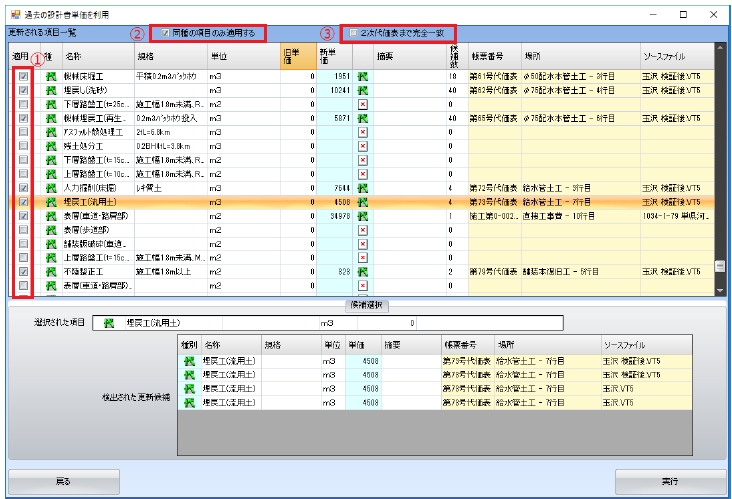This screenshot has width=732, height=499.
Task: Uncheck the 適用 checkbox for 不陸整正工
Action: point(23,271)
